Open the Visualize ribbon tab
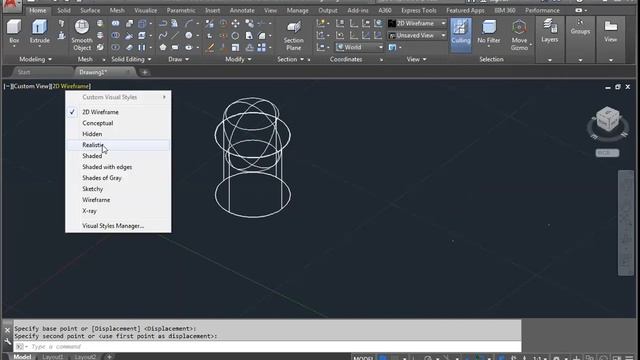This screenshot has height=360, width=640. pos(145,10)
